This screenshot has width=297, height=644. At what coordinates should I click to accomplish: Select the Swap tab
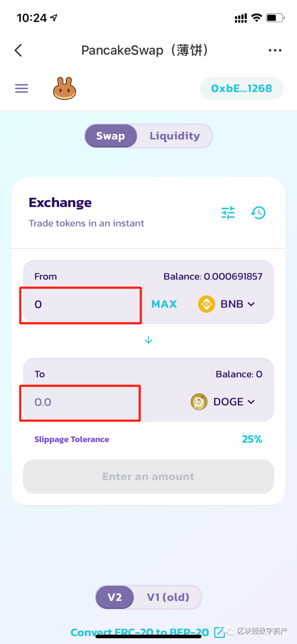tap(110, 136)
